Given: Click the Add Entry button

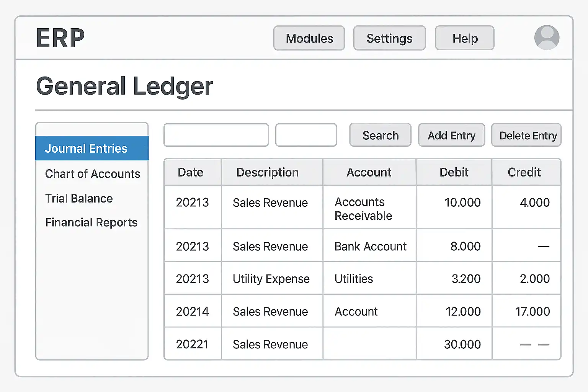Looking at the screenshot, I should click(451, 135).
